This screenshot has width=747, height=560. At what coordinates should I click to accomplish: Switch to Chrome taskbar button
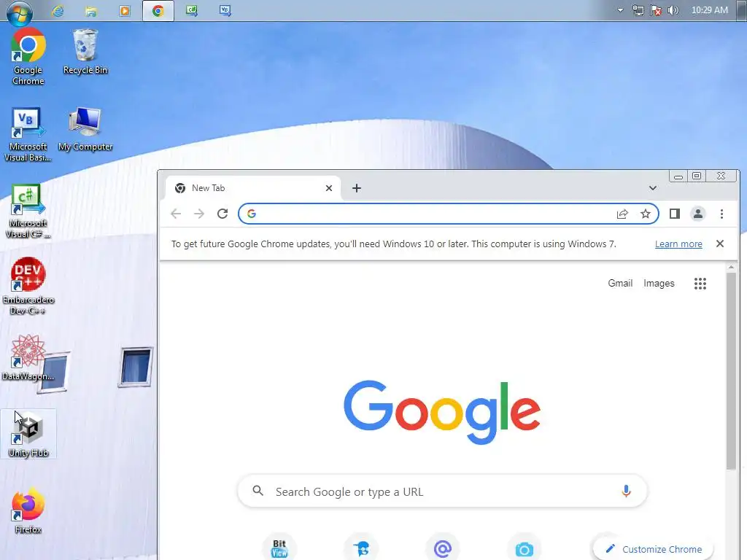(158, 10)
